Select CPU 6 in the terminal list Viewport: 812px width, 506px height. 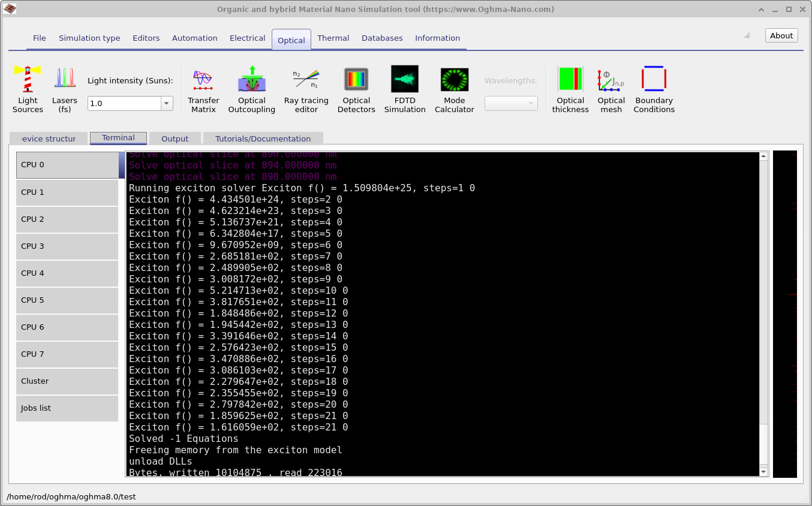67,327
